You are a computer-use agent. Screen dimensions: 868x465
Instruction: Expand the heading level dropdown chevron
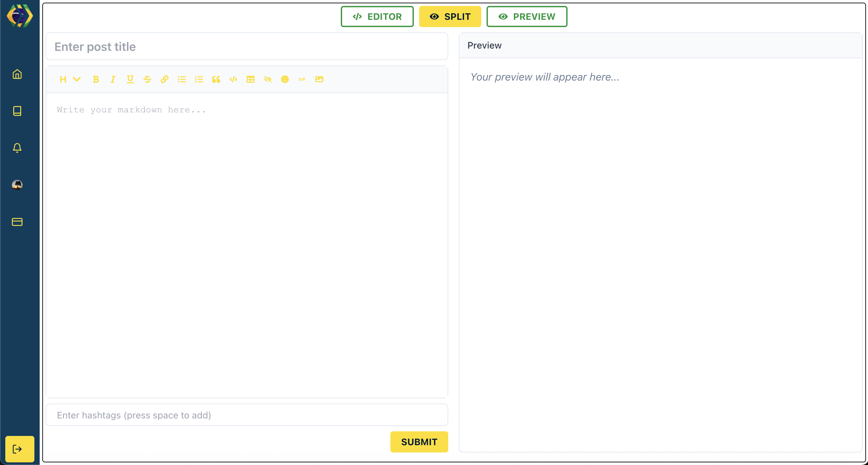[77, 80]
